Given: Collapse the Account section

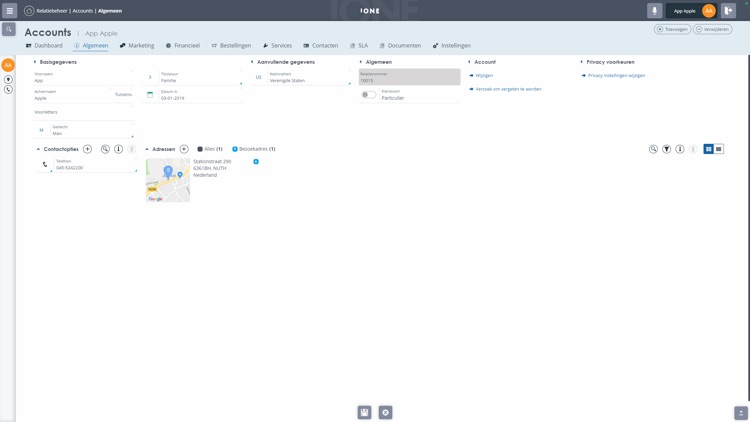Looking at the screenshot, I should point(469,62).
